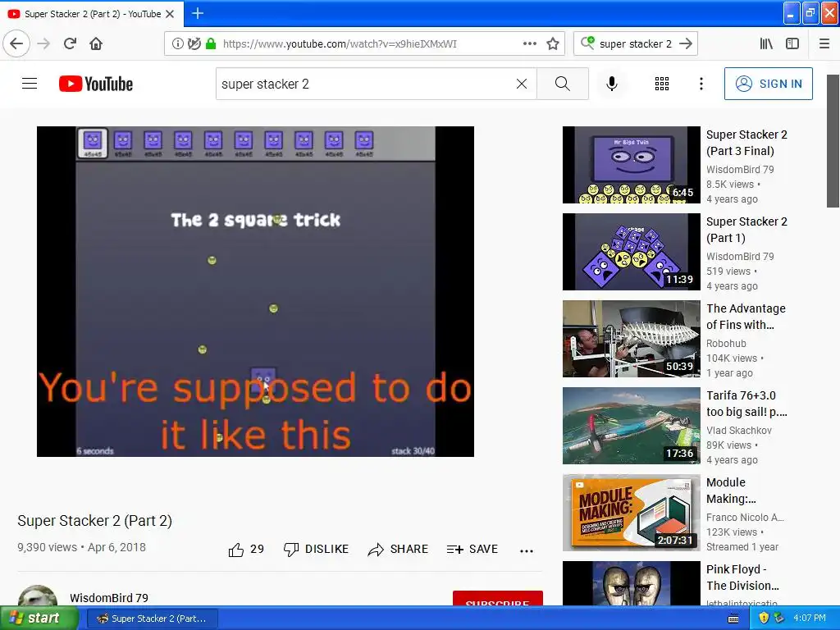Image resolution: width=840 pixels, height=630 pixels.
Task: Toggle the Firefox sidebar view
Action: tap(792, 44)
